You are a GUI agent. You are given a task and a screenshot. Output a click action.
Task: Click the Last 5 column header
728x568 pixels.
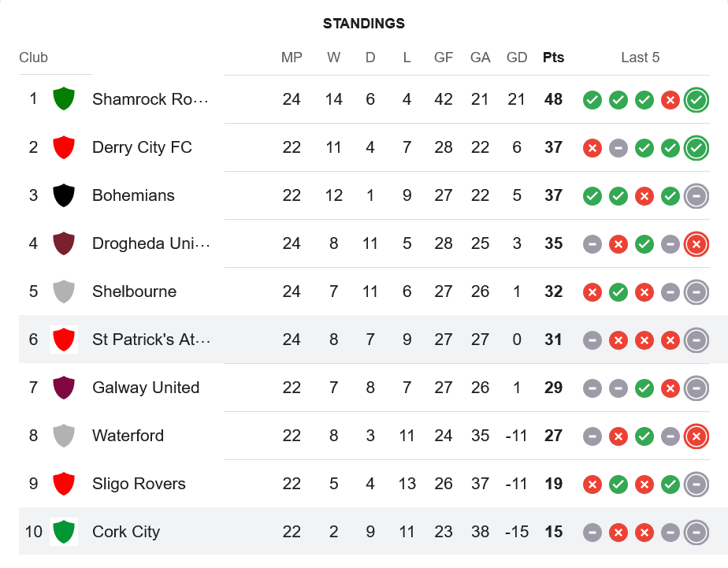(x=640, y=58)
